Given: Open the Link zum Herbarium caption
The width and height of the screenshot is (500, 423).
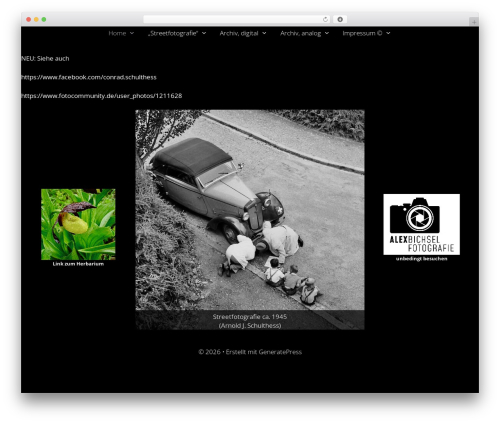Looking at the screenshot, I should [78, 264].
